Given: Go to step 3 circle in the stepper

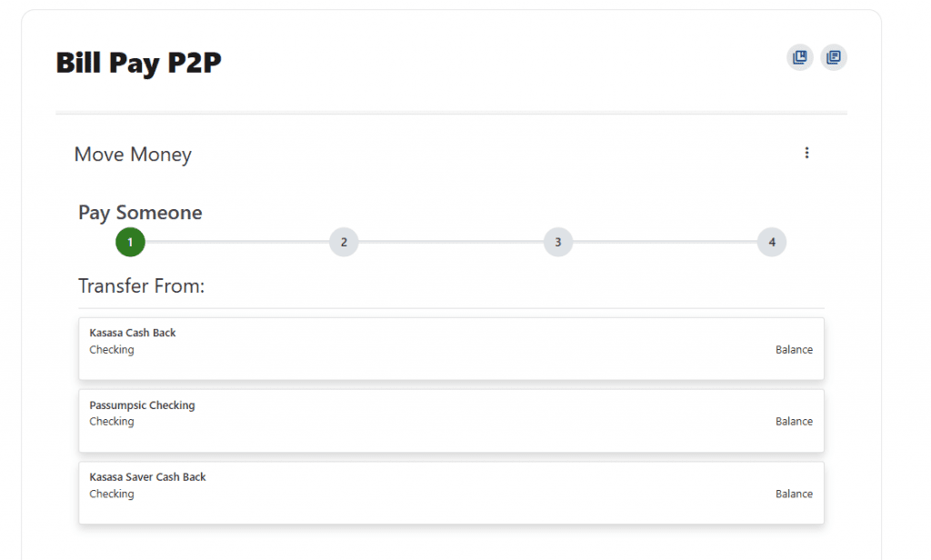Looking at the screenshot, I should (558, 243).
